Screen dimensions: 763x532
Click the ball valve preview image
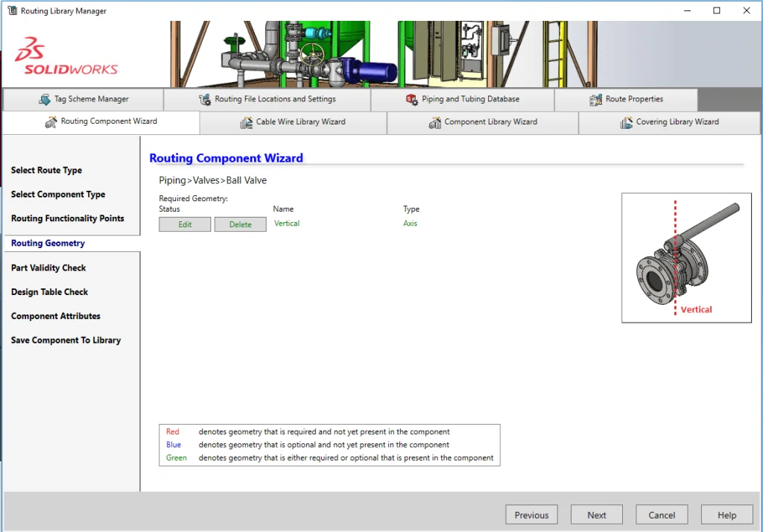[x=686, y=258]
